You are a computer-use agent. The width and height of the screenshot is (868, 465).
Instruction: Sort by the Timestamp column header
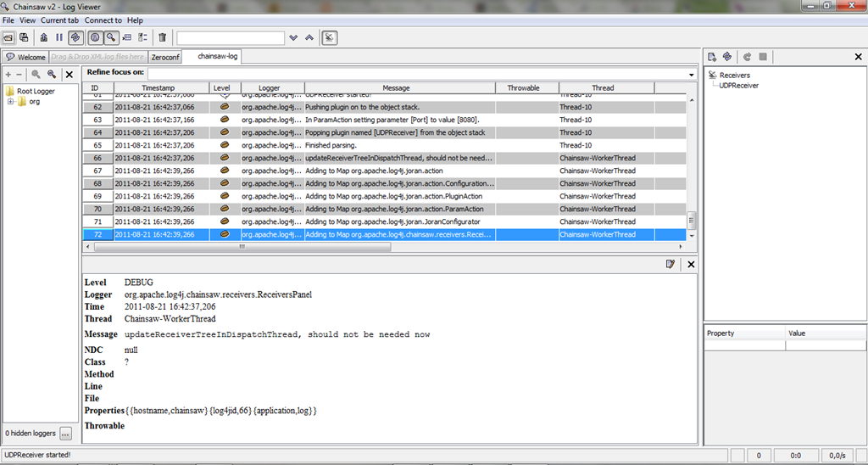point(162,87)
